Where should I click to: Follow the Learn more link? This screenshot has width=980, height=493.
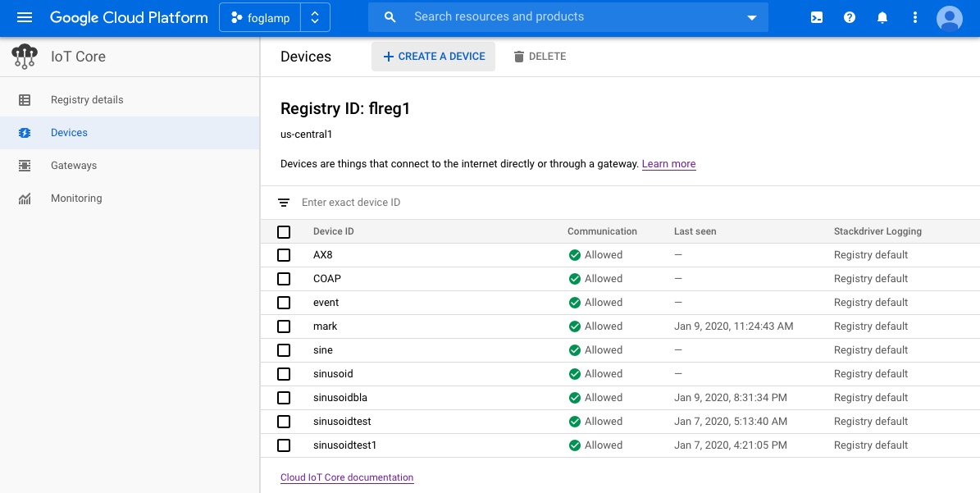click(668, 164)
